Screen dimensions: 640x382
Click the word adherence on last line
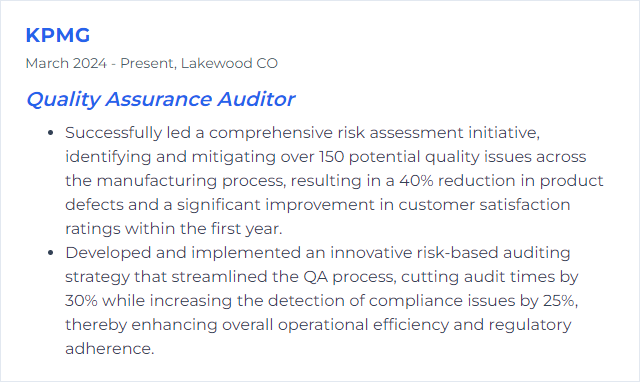(x=109, y=349)
